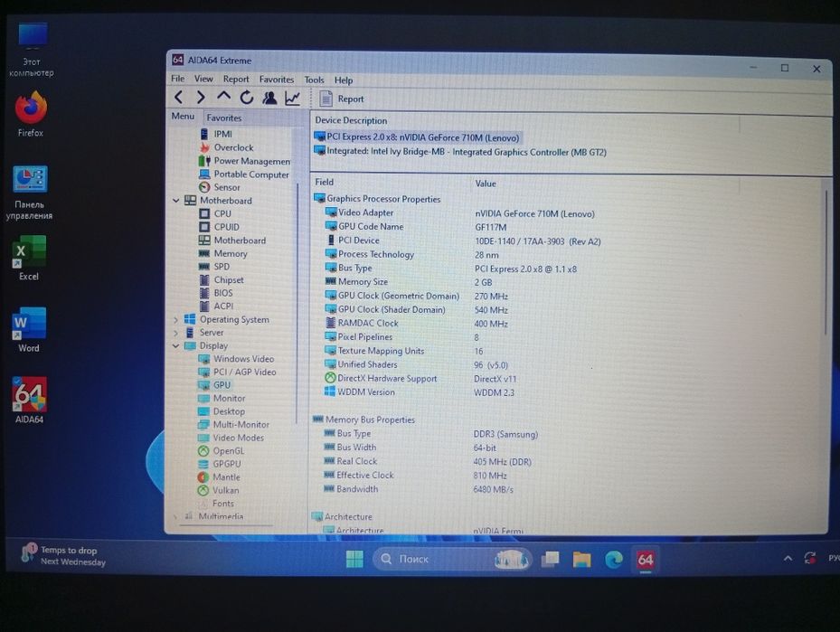This screenshot has height=632, width=840.
Task: Select Video Modes in the tree
Action: point(231,438)
